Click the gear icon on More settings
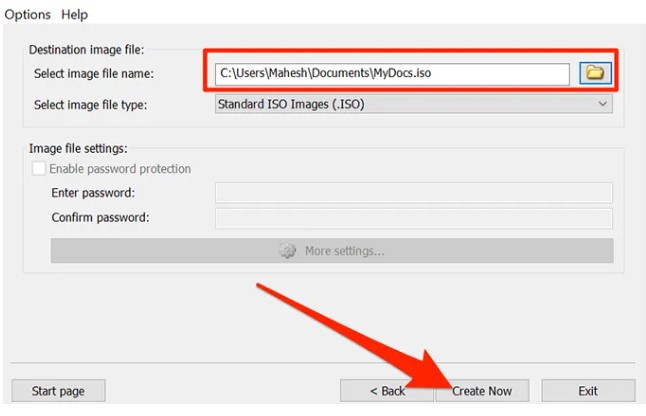 pyautogui.click(x=288, y=250)
